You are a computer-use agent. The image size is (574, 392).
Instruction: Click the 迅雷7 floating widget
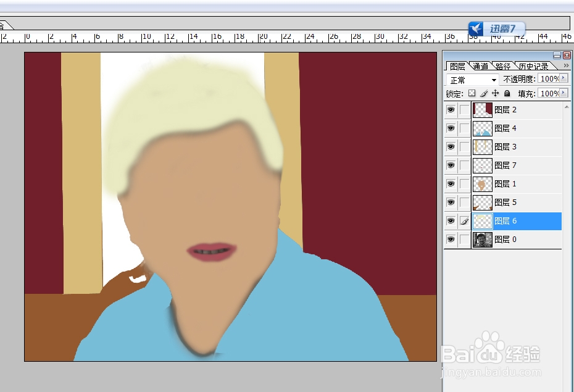point(496,28)
